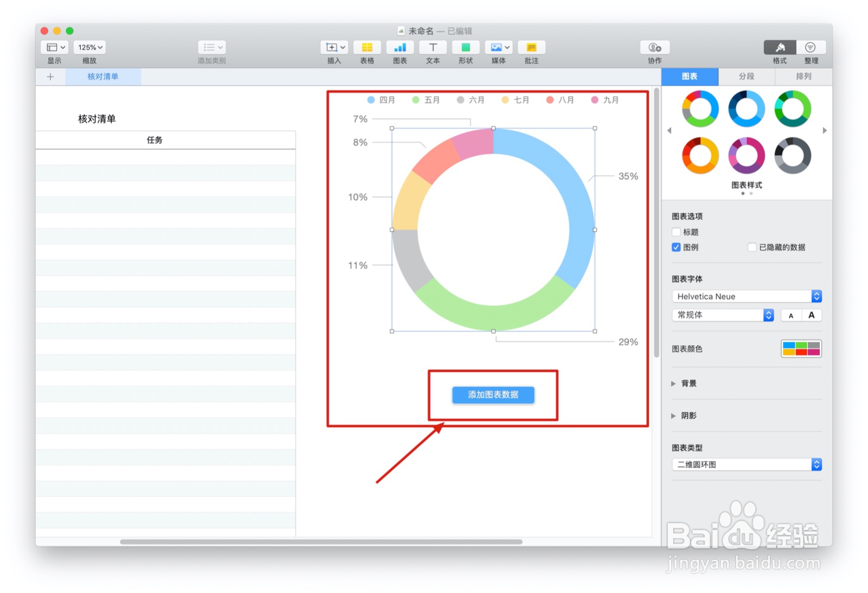The image size is (868, 593).
Task: Increase chart font size with large A
Action: (812, 315)
